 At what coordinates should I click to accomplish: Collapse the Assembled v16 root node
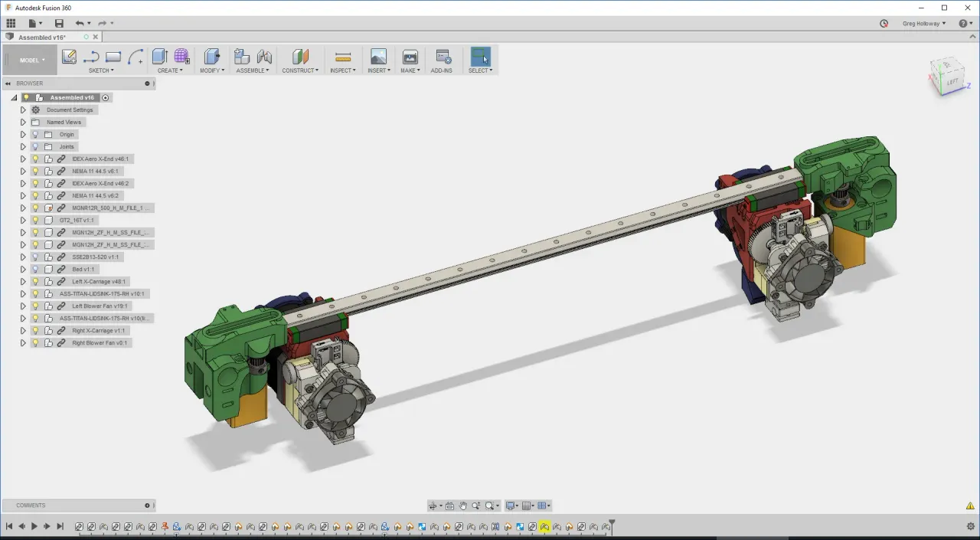[14, 97]
